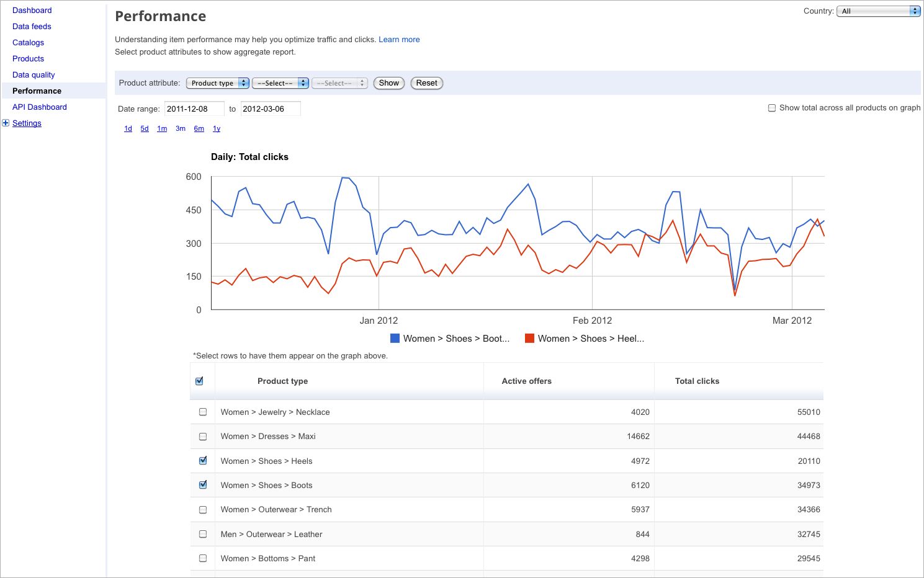Follow the Learn more link
The height and width of the screenshot is (578, 924).
[x=399, y=40]
